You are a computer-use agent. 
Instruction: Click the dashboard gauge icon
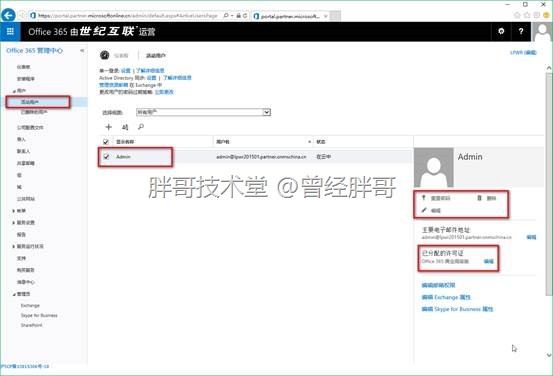[104, 55]
